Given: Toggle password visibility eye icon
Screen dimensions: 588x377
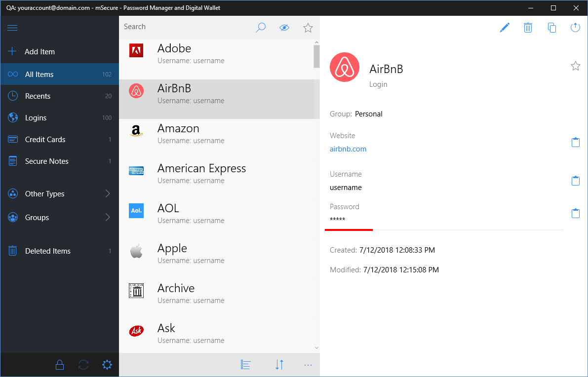Looking at the screenshot, I should 284,27.
